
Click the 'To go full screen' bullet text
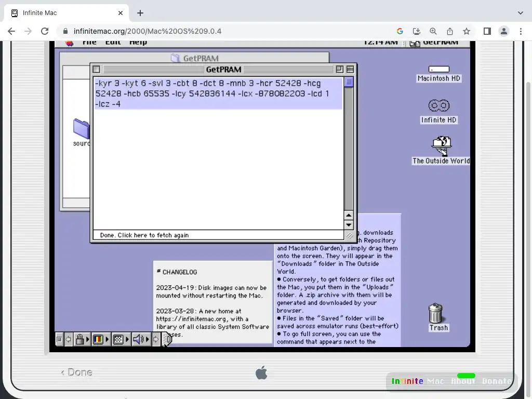coord(329,338)
